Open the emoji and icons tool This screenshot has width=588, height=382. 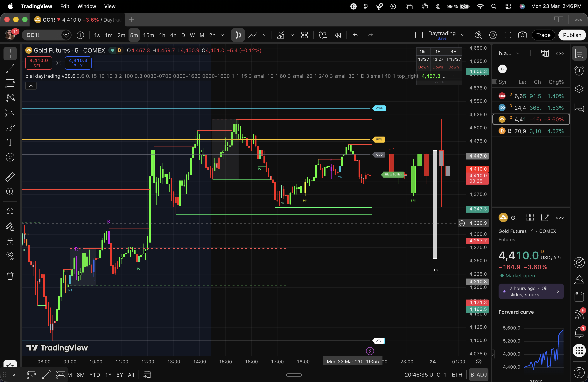[x=10, y=157]
